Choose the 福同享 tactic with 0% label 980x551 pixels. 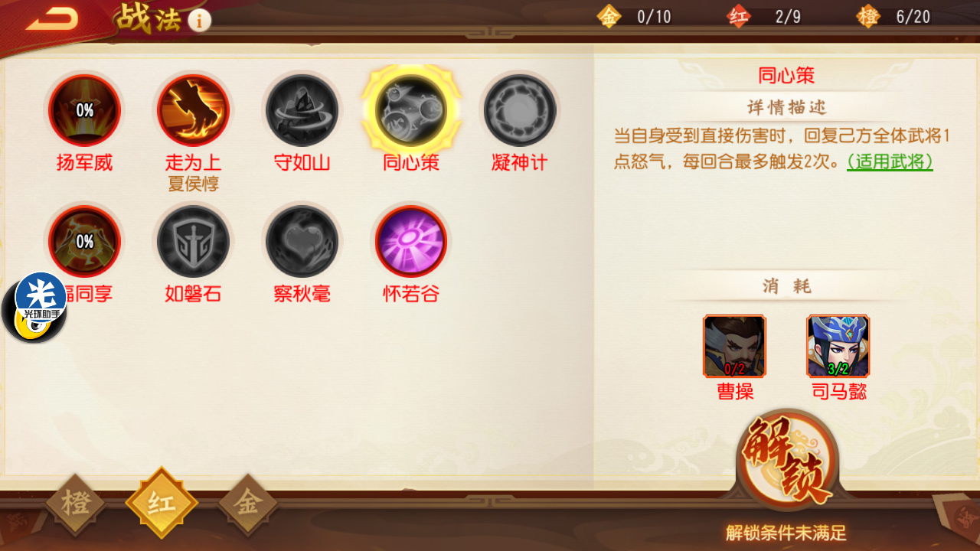[84, 242]
